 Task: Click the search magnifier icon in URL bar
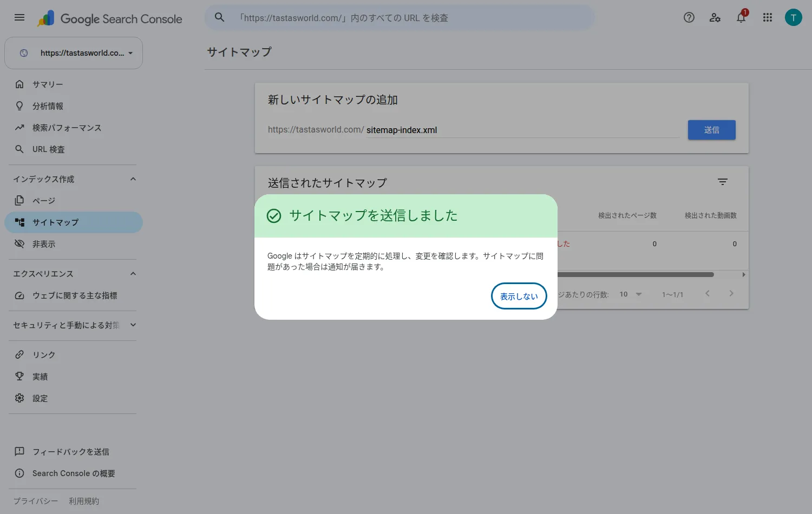[219, 17]
